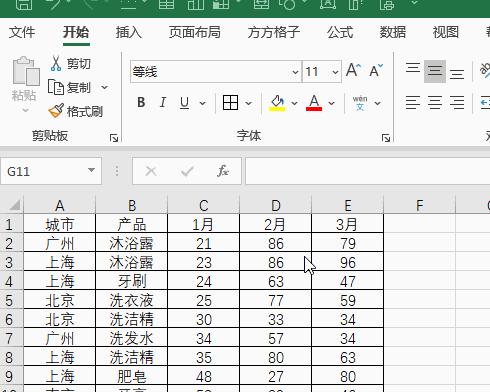The width and height of the screenshot is (490, 392).
Task: Switch to 公式 tab
Action: (340, 32)
